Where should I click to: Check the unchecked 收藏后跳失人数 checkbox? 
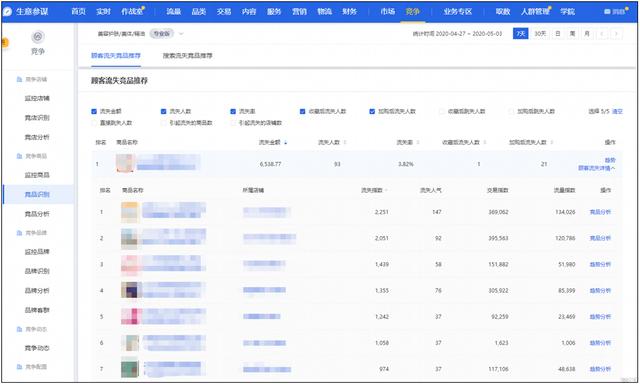click(442, 111)
